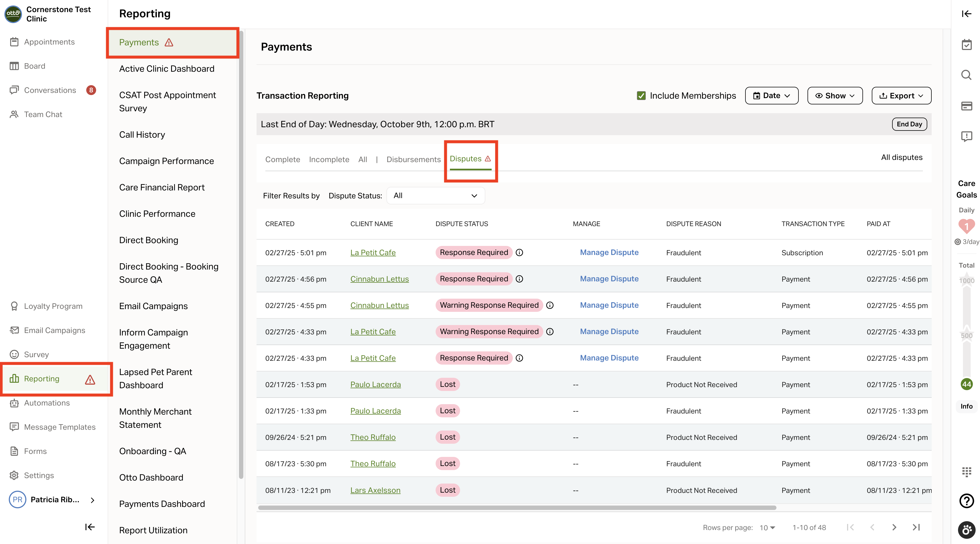Click Manage Dispute for 4:56 pm row
The height and width of the screenshot is (544, 980).
point(609,279)
